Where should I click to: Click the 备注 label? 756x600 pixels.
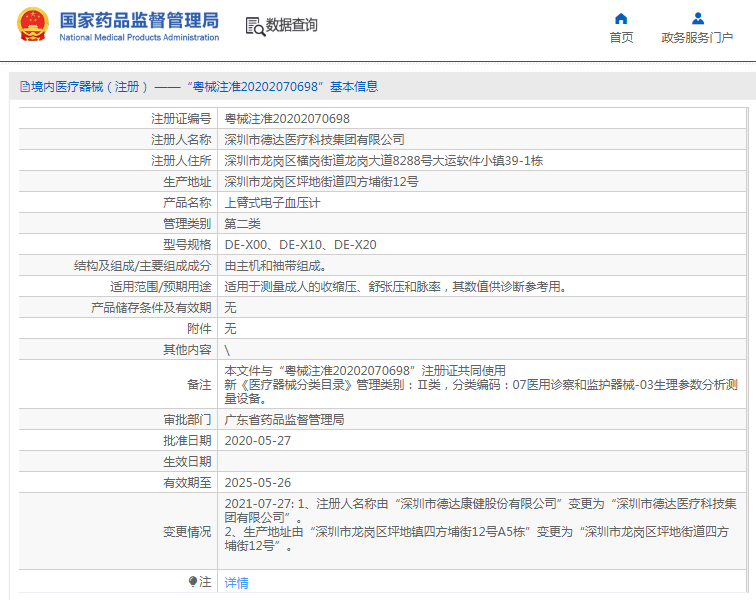[199, 384]
